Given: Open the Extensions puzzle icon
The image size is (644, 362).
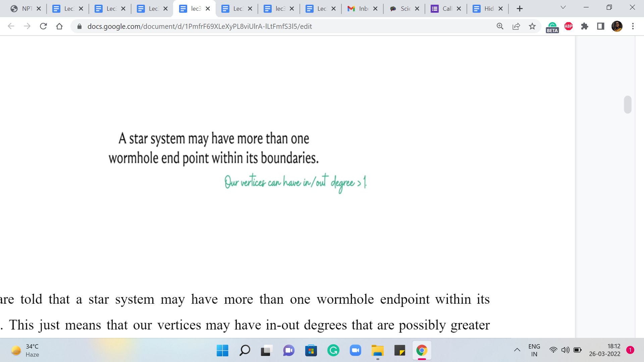Looking at the screenshot, I should (585, 26).
